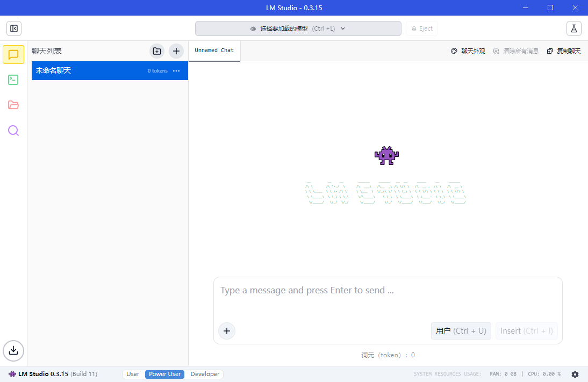The height and width of the screenshot is (382, 588).
Task: Open My Models folder icon
Action: [x=13, y=105]
